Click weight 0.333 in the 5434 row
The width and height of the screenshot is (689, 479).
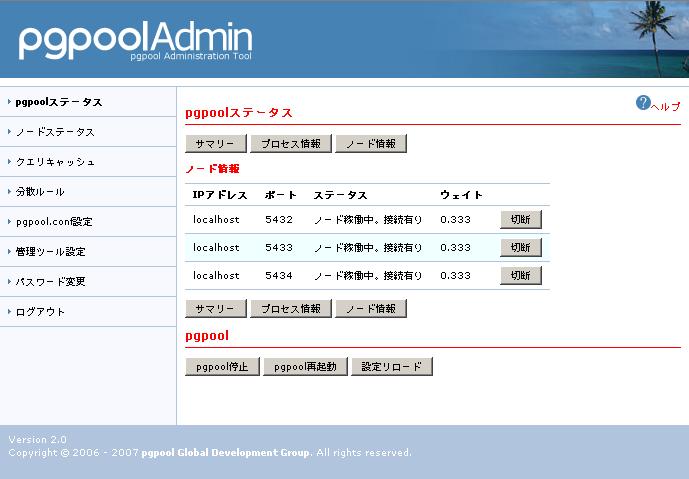[455, 276]
